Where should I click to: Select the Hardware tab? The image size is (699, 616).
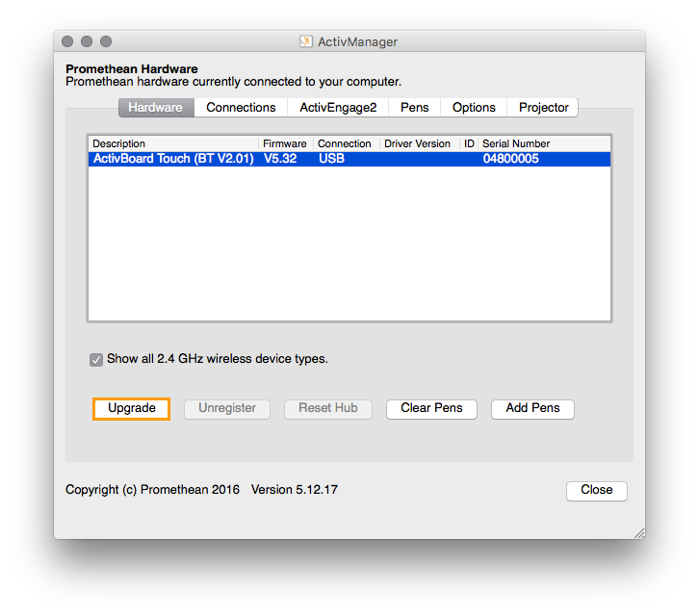pyautogui.click(x=156, y=108)
